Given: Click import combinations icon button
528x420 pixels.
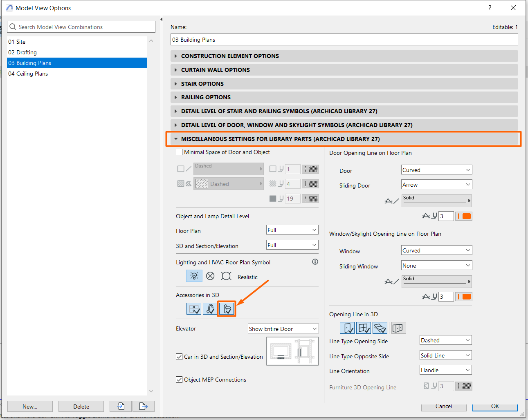Looking at the screenshot, I should pyautogui.click(x=121, y=406).
